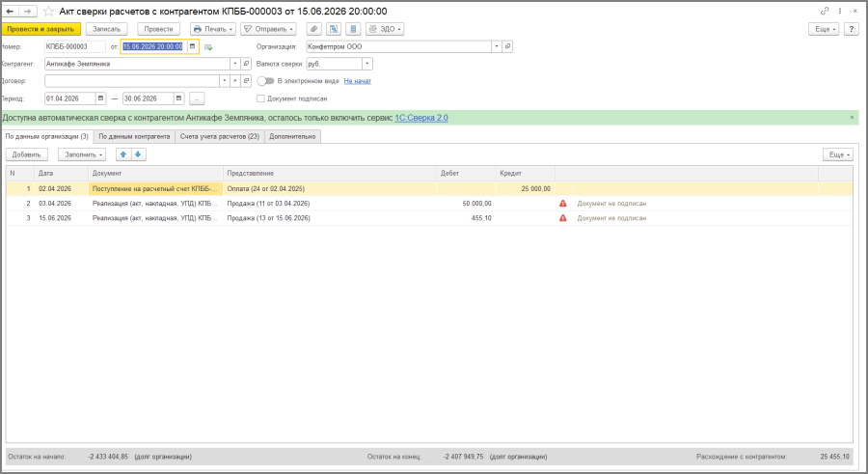Screen dimensions: 868x474
Task: Click the 25 000,00 credit value
Action: click(535, 188)
